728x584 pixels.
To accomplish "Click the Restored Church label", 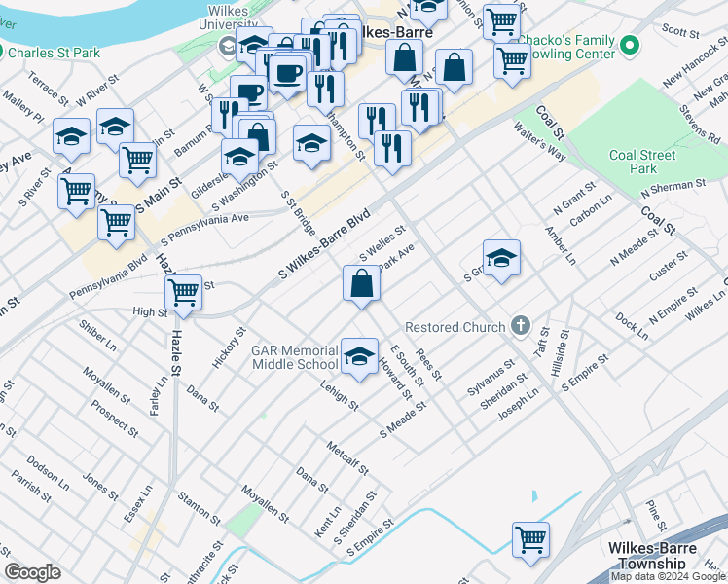I will [455, 327].
